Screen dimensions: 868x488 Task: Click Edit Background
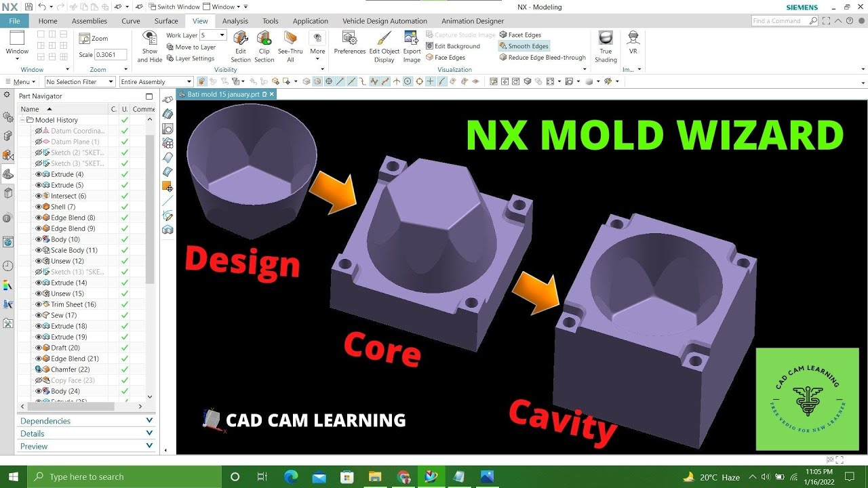[x=453, y=46]
